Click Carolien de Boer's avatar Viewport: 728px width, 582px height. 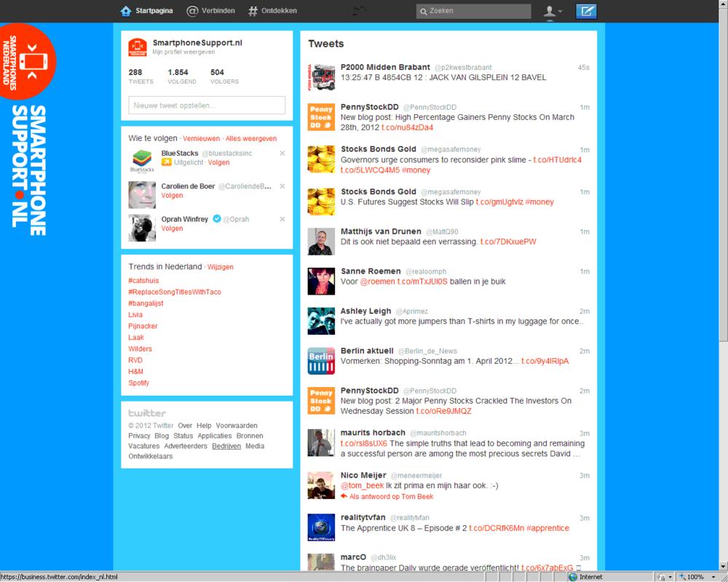coord(142,194)
